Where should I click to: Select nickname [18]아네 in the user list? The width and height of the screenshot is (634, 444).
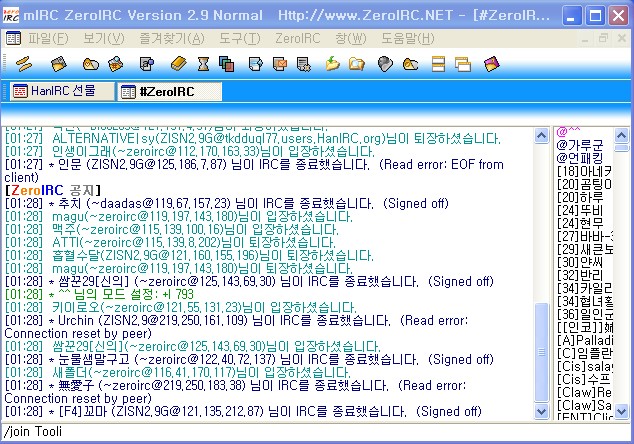pyautogui.click(x=584, y=171)
